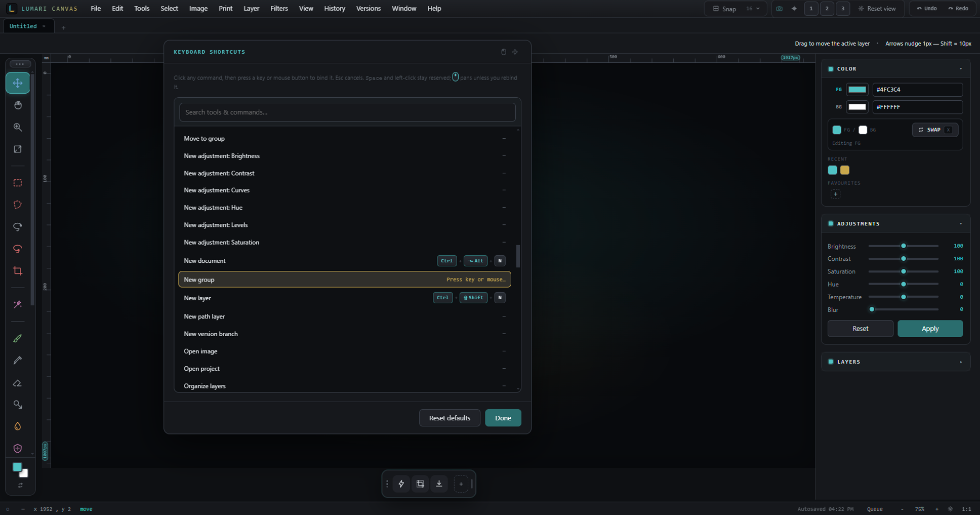
Task: Toggle the FG/BG editing target switch
Action: 854,130
